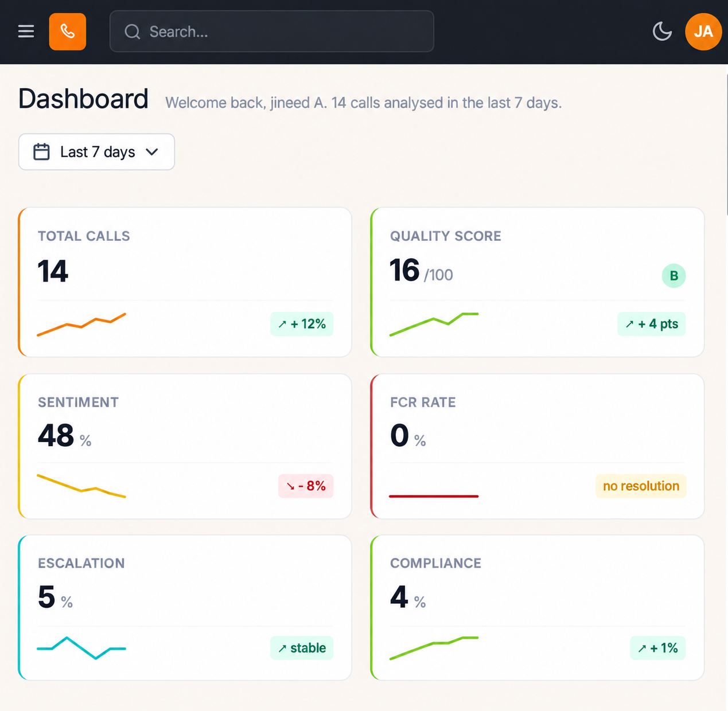Click the teal Escalation sparkline

point(81,648)
